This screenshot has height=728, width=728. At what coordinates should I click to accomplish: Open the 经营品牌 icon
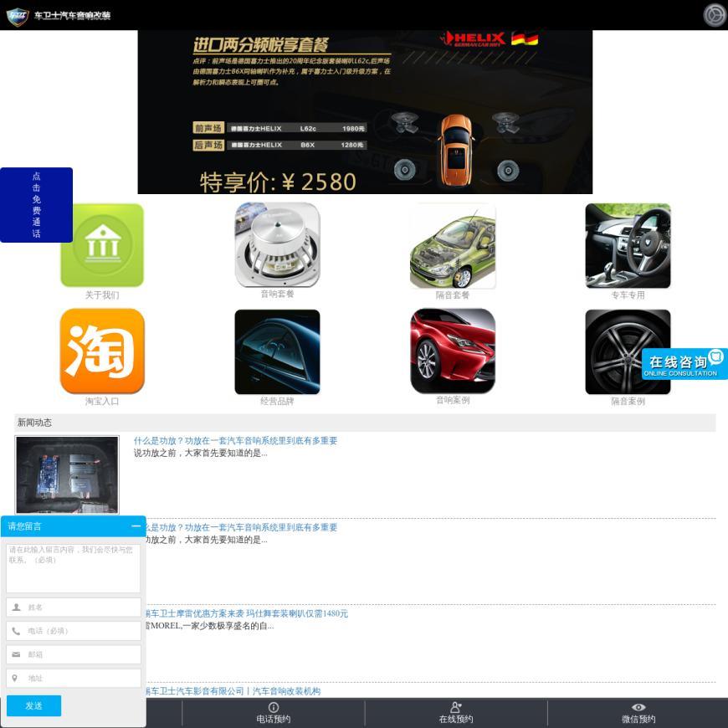coord(277,351)
